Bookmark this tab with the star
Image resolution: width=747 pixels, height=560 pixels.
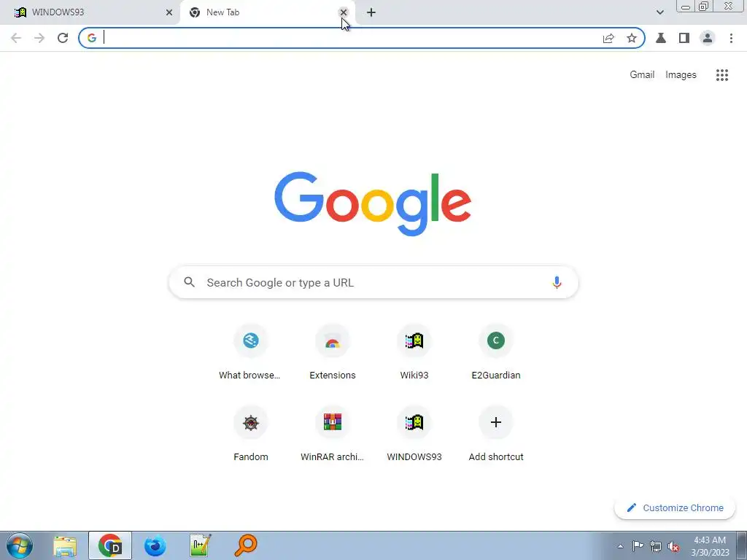coord(632,38)
